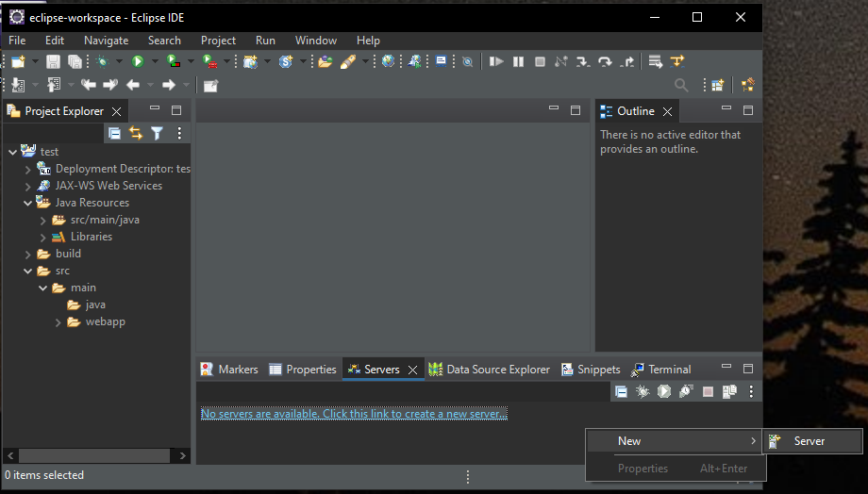Image resolution: width=868 pixels, height=494 pixels.
Task: Click the Resume debug icon
Action: [x=496, y=61]
